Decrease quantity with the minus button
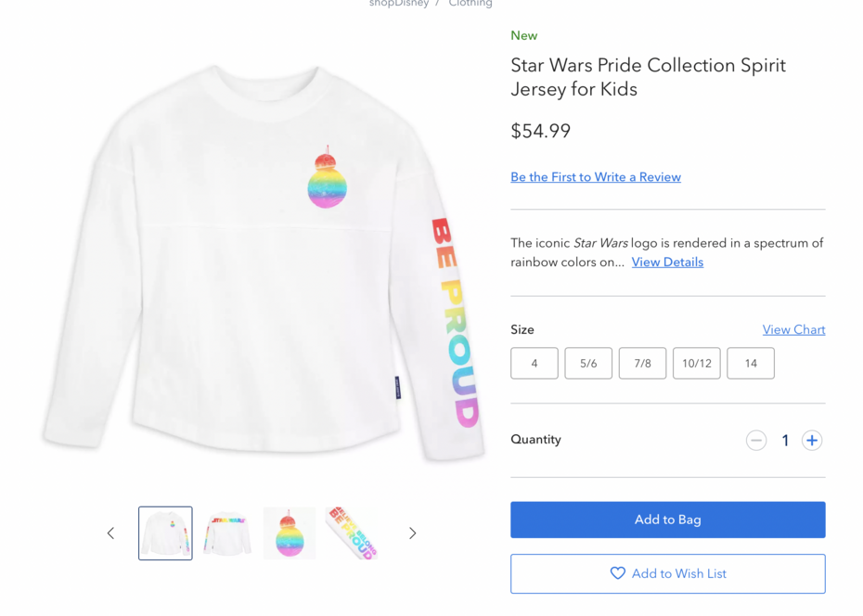The image size is (863, 616). pos(756,441)
